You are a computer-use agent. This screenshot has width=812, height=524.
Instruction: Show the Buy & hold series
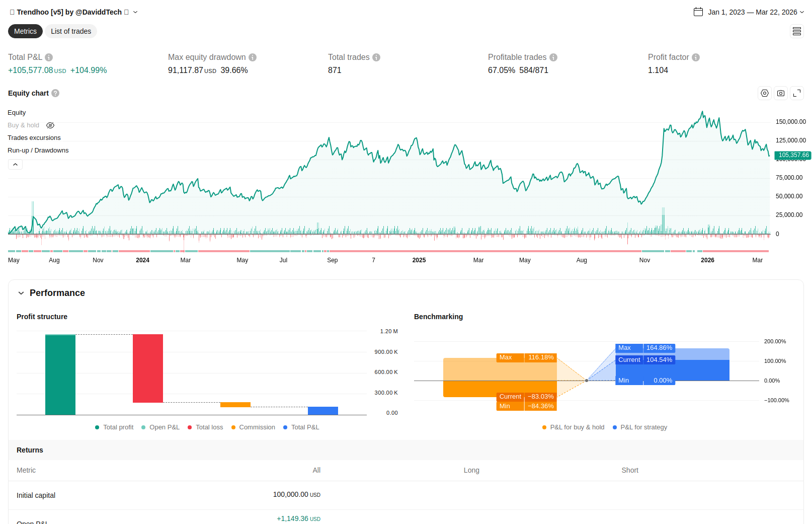point(50,125)
